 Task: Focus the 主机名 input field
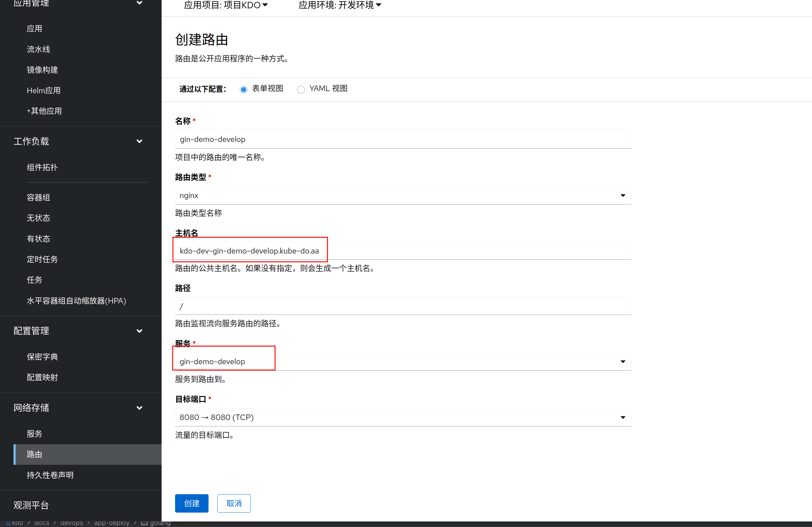(x=403, y=251)
